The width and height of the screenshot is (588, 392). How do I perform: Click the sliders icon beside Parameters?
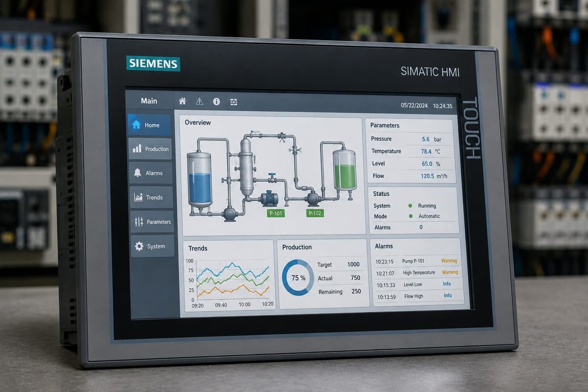click(139, 221)
